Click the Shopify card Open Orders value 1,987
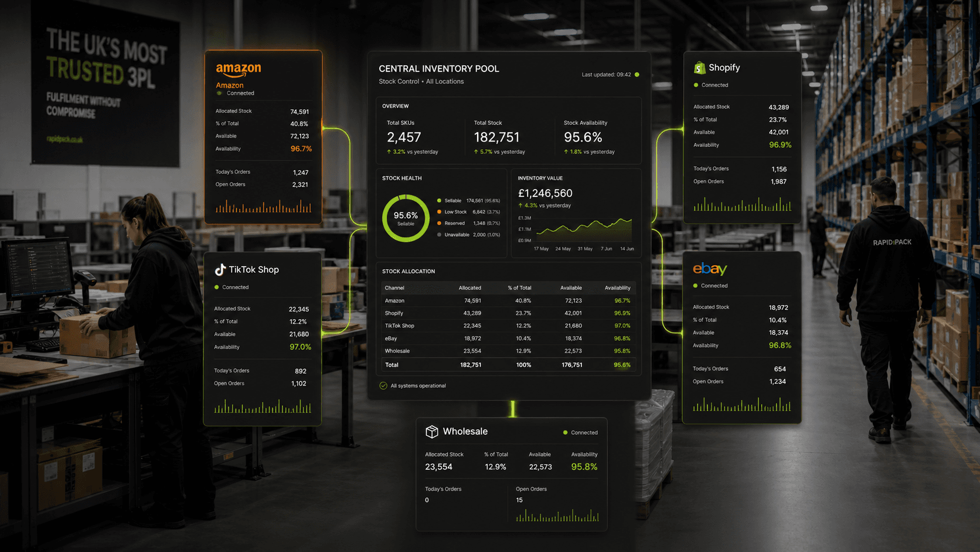The height and width of the screenshot is (552, 980). (x=778, y=182)
